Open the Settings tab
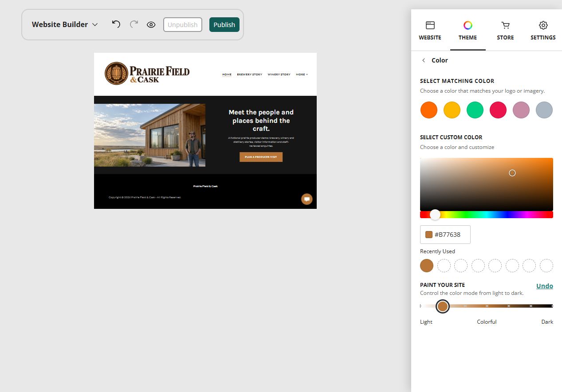Screen dimensions: 562x392 tap(543, 31)
